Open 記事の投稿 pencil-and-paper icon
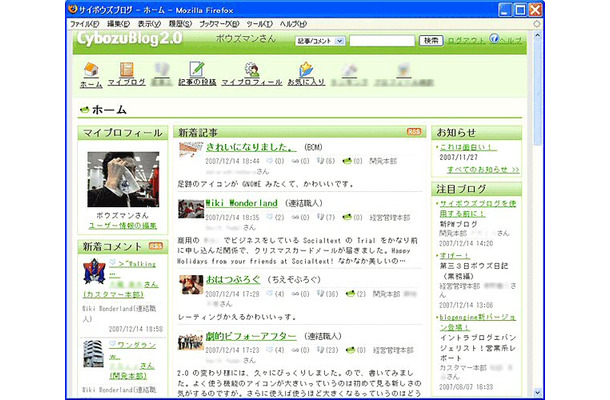Image resolution: width=610 pixels, height=400 pixels. (x=197, y=69)
